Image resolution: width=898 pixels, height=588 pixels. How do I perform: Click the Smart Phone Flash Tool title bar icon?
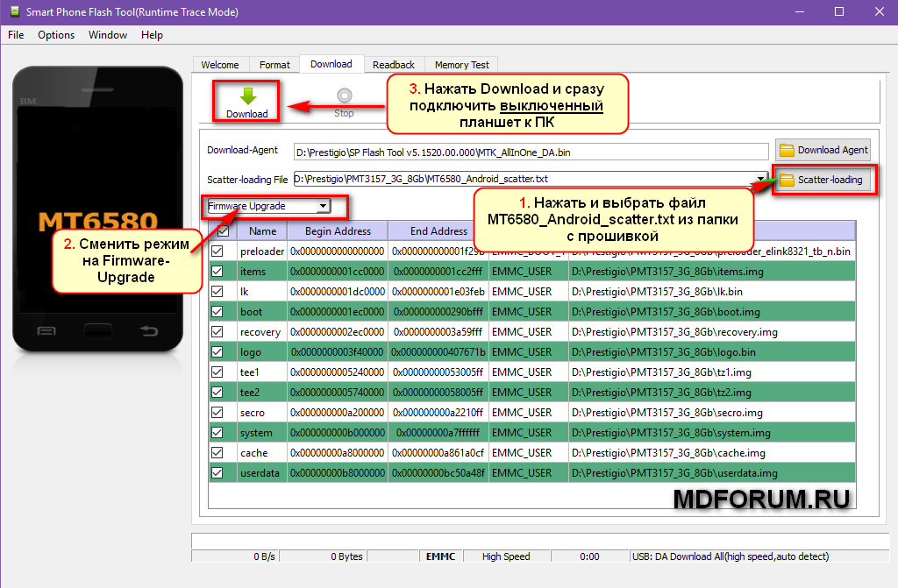(x=14, y=11)
